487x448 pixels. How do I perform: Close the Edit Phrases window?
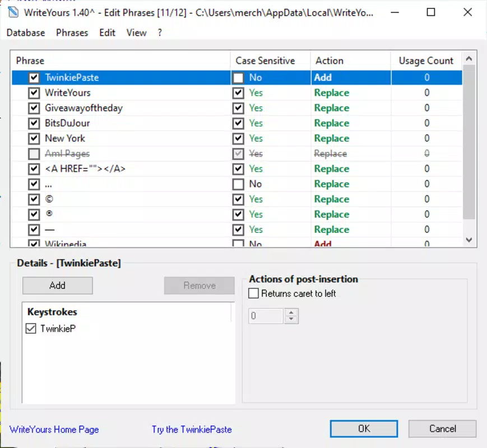pyautogui.click(x=467, y=12)
